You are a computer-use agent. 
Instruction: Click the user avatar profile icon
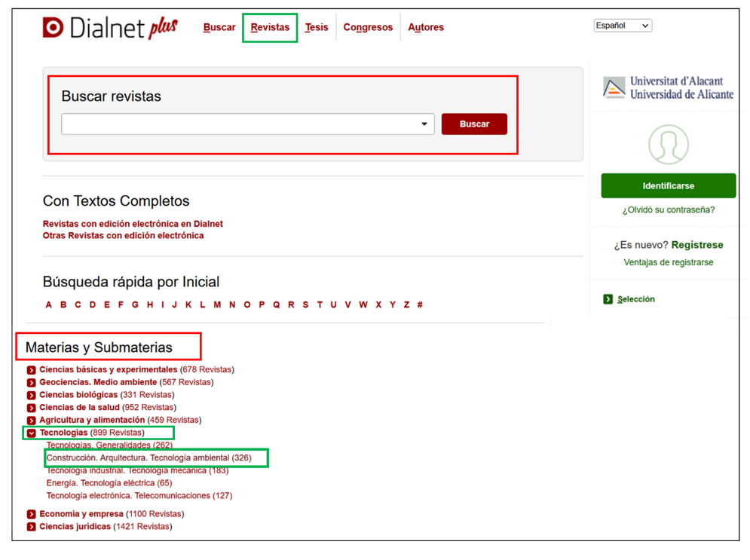tap(668, 144)
